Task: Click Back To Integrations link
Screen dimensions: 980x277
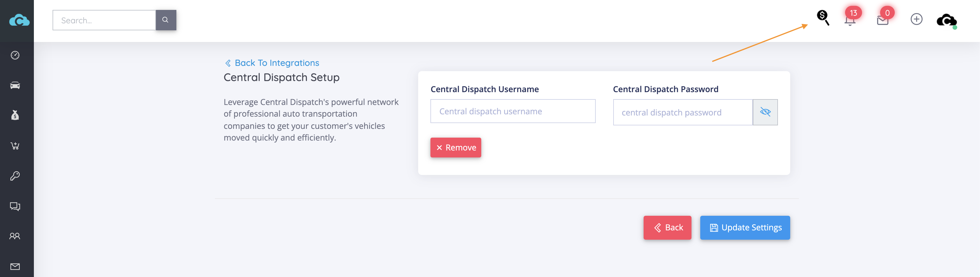Action: [x=272, y=63]
